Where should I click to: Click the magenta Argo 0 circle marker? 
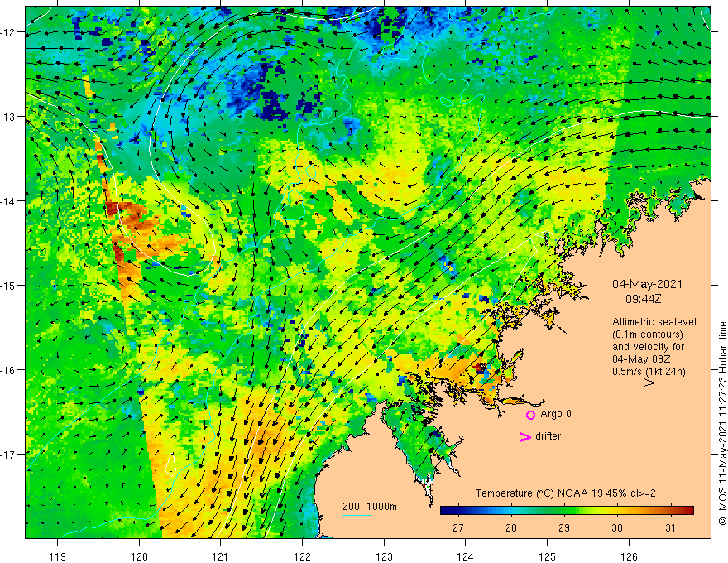pos(530,415)
